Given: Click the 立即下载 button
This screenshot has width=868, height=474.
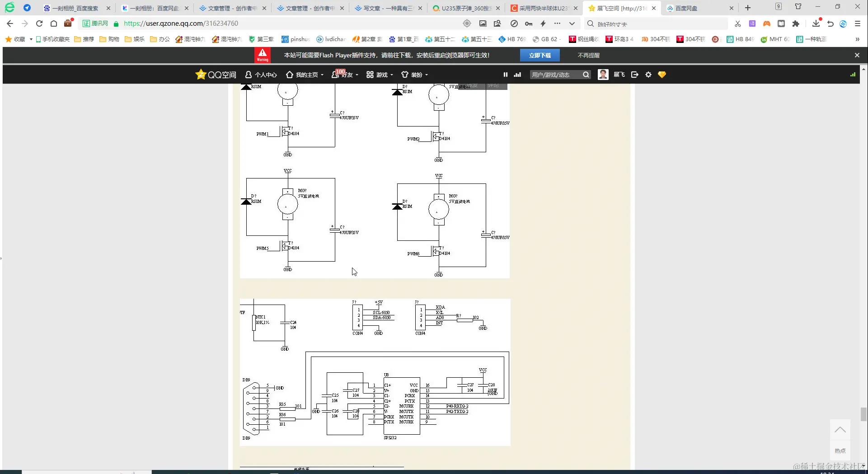Looking at the screenshot, I should click(x=540, y=55).
